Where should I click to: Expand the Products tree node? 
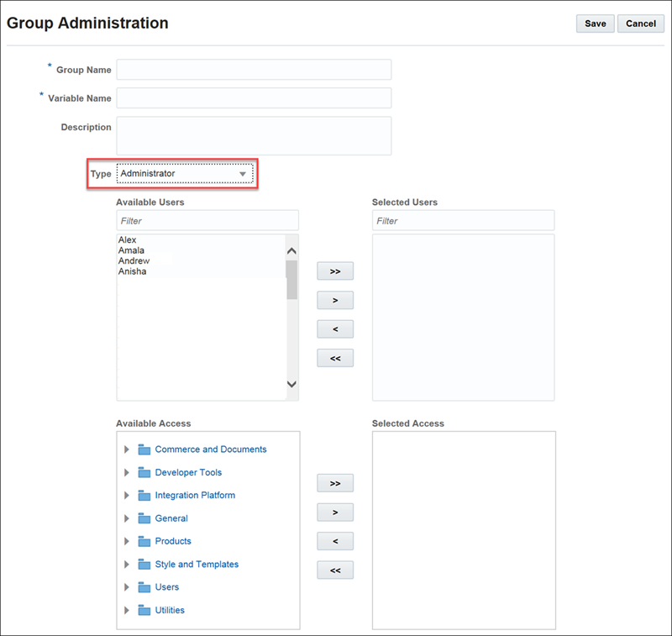[x=127, y=541]
